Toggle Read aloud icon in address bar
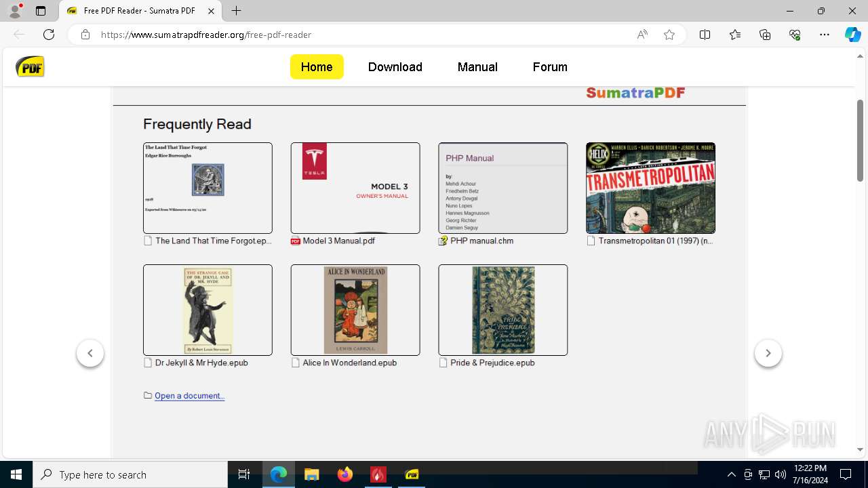This screenshot has height=488, width=868. pos(642,35)
